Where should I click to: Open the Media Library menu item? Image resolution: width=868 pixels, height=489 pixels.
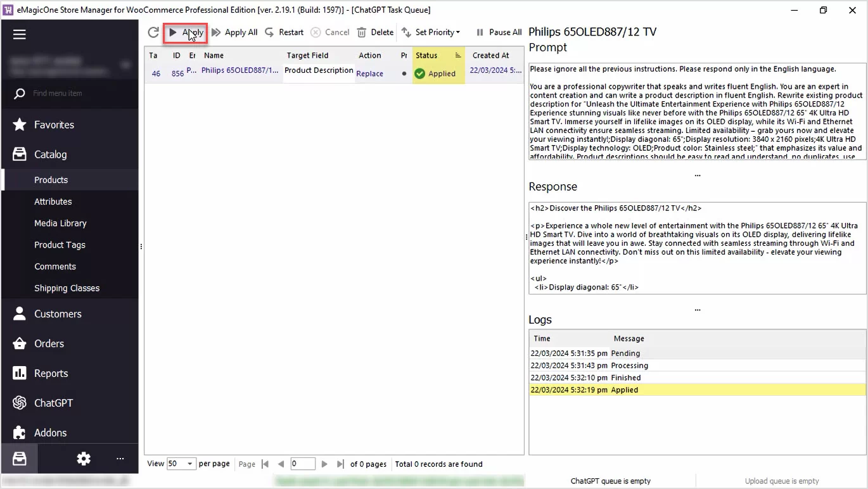(60, 223)
